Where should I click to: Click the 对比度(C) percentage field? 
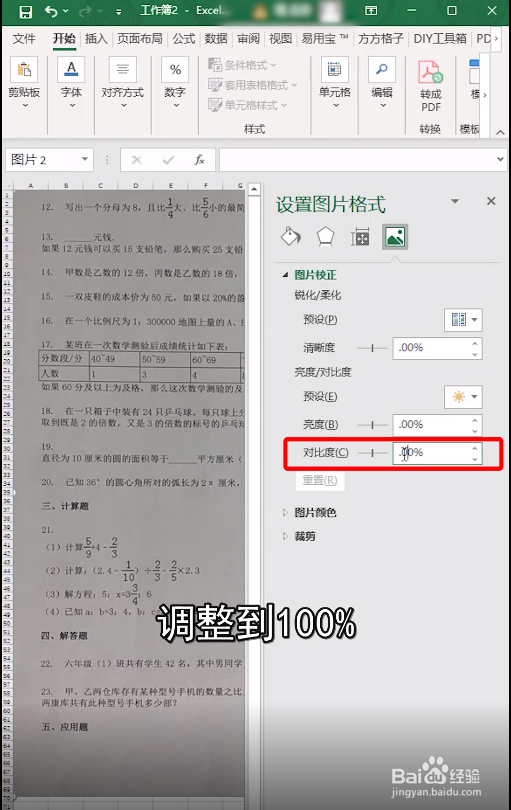pyautogui.click(x=431, y=453)
